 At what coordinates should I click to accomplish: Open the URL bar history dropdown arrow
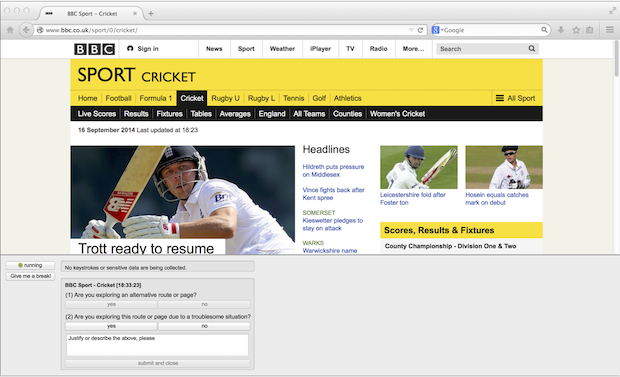[x=411, y=30]
